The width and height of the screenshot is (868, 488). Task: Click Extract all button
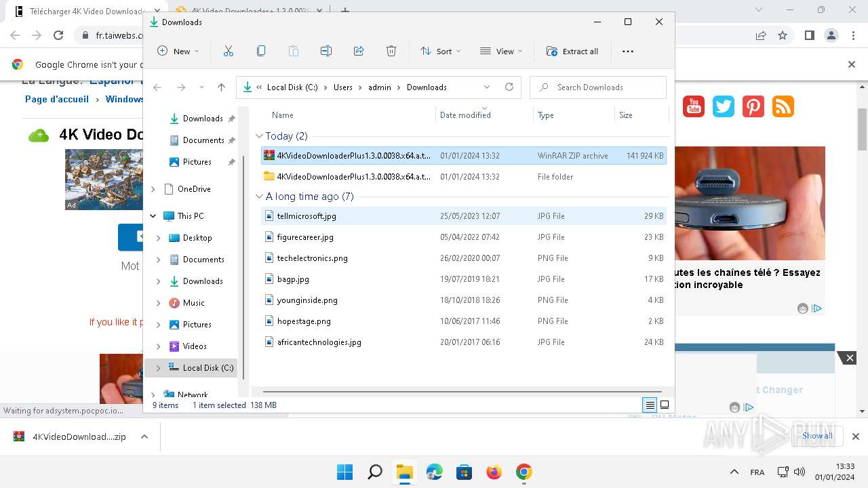coord(572,51)
